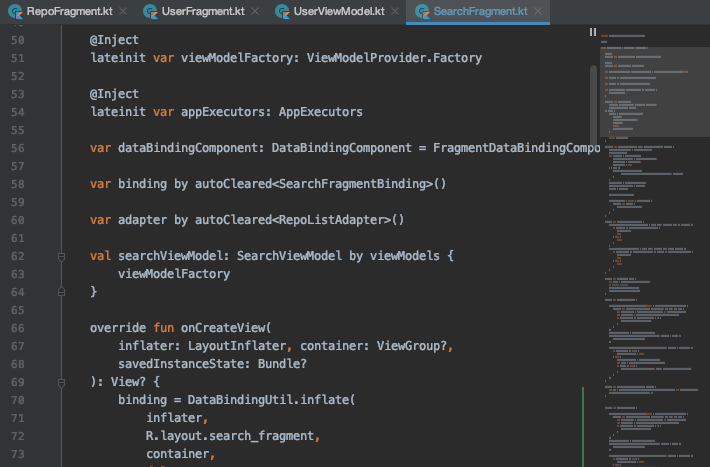
Task: Close the RepoFragment.kt tab
Action: [121, 11]
